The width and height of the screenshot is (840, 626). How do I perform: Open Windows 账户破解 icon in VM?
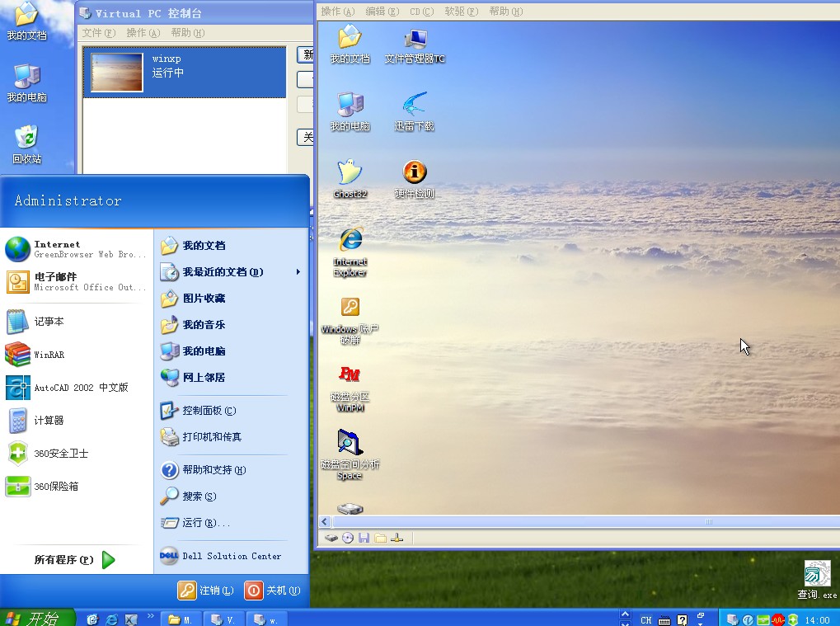tap(350, 321)
